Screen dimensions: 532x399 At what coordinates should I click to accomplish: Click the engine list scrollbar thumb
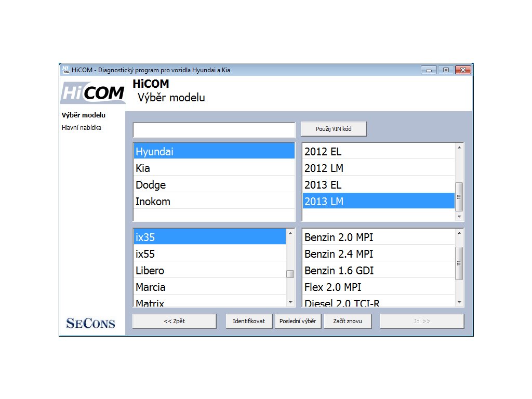(x=459, y=263)
